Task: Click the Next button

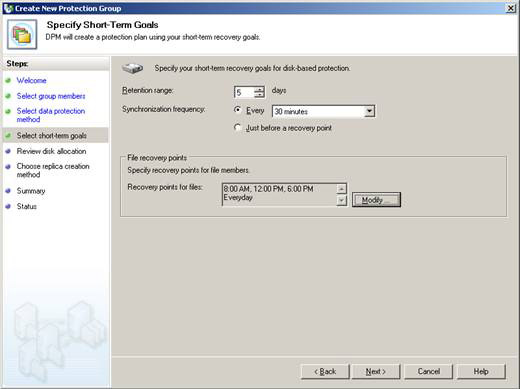Action: pyautogui.click(x=376, y=371)
